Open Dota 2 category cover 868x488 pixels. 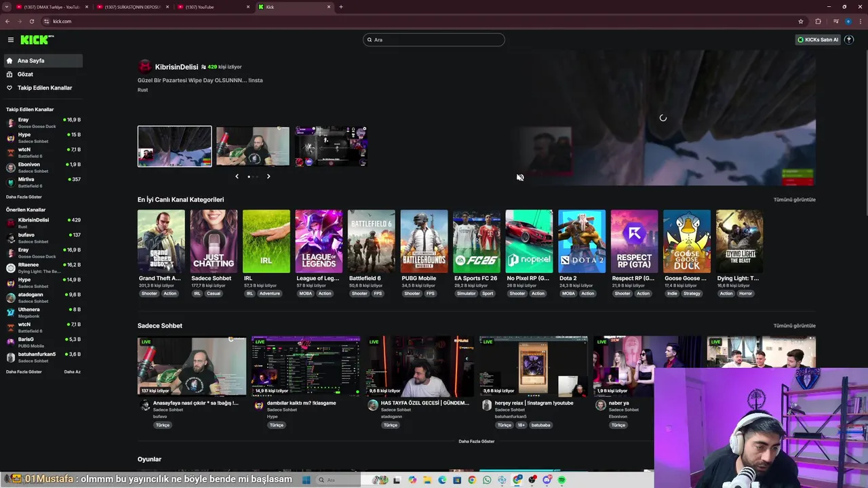coord(582,241)
